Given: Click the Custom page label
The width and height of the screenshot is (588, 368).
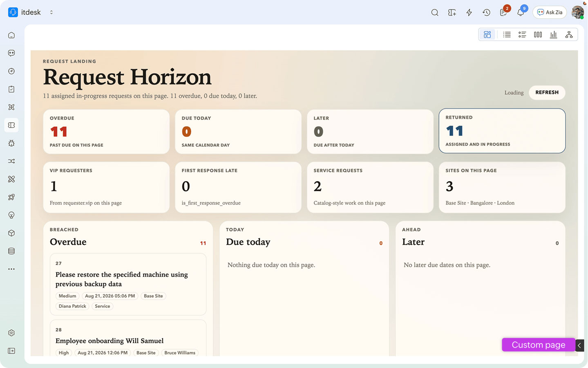Looking at the screenshot, I should 539,345.
